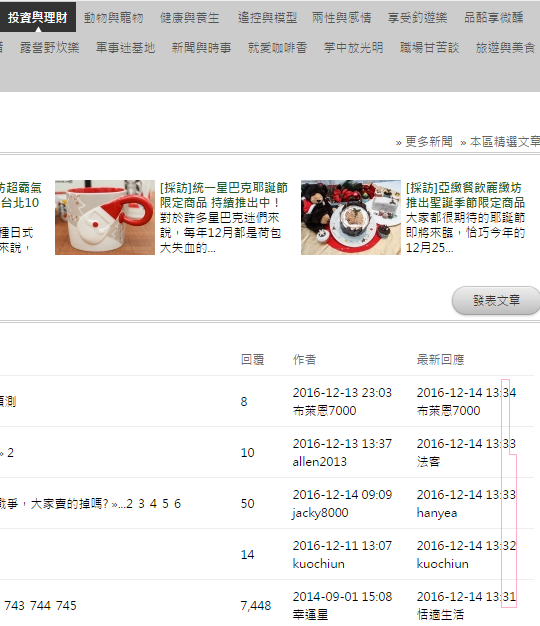Open author allen2013 profile
Viewport: 540px width, 626px height.
(x=320, y=462)
